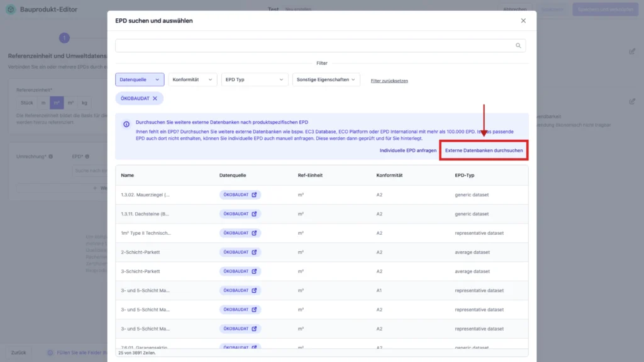Click the A1 conformity cell
Viewport: 644px width, 362px height.
tap(379, 290)
